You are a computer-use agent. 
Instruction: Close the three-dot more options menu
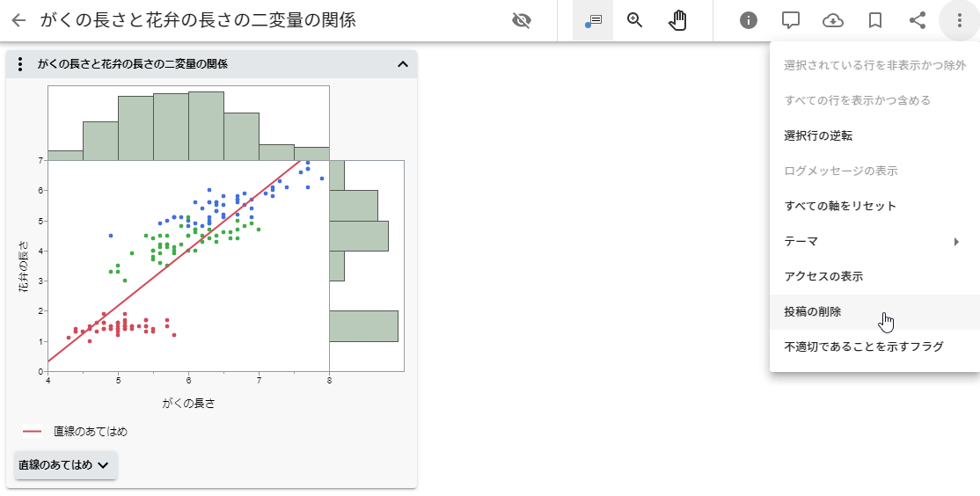click(x=960, y=20)
